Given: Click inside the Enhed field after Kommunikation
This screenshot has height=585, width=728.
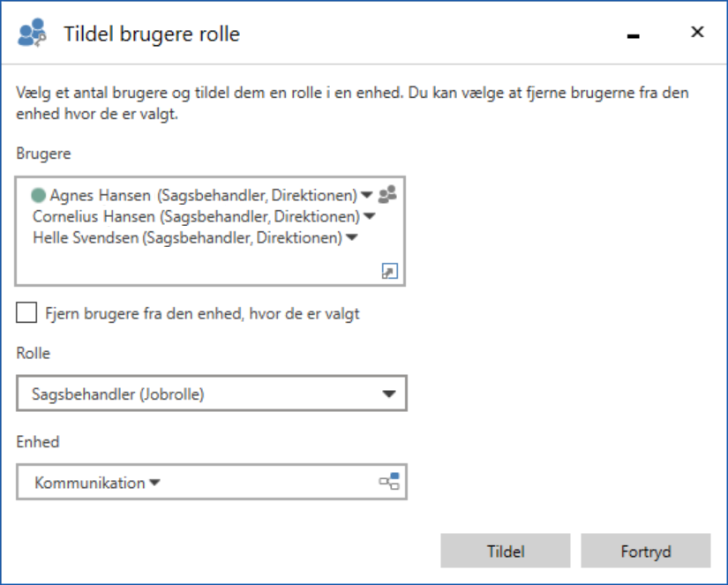Looking at the screenshot, I should coord(265,483).
